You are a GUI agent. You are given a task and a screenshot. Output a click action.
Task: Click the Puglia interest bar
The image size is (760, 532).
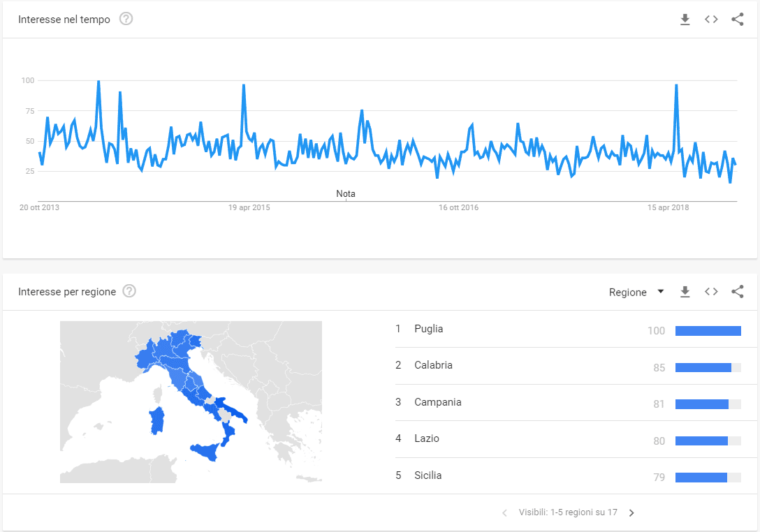[x=708, y=331]
